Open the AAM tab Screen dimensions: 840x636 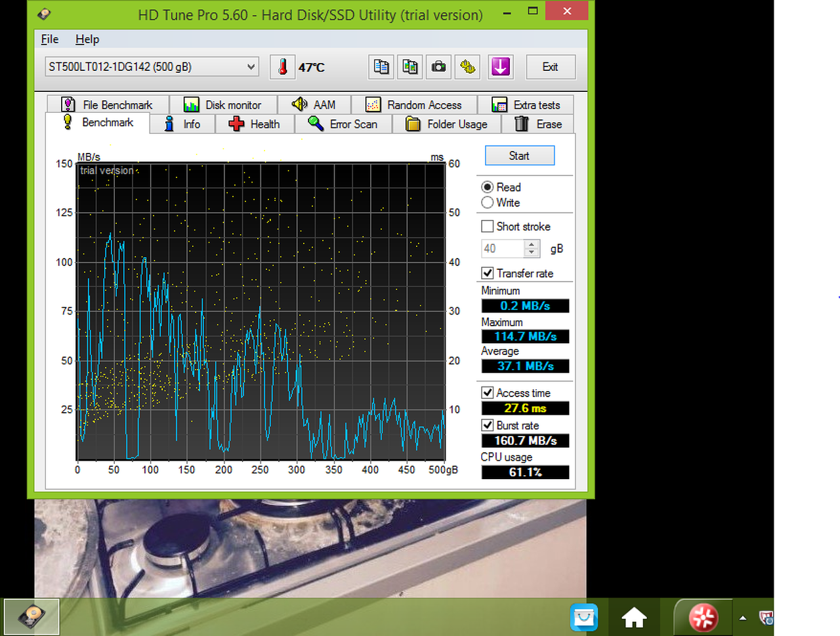pyautogui.click(x=314, y=105)
